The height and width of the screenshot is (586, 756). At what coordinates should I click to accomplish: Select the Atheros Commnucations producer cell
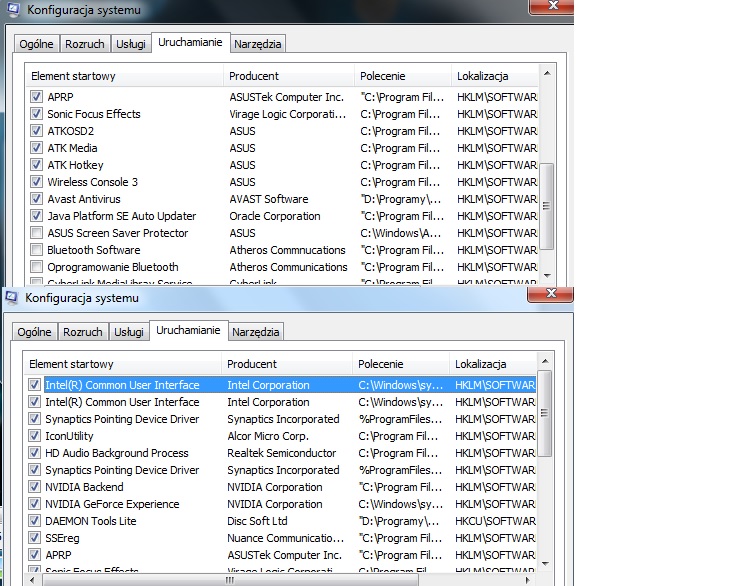click(x=287, y=250)
